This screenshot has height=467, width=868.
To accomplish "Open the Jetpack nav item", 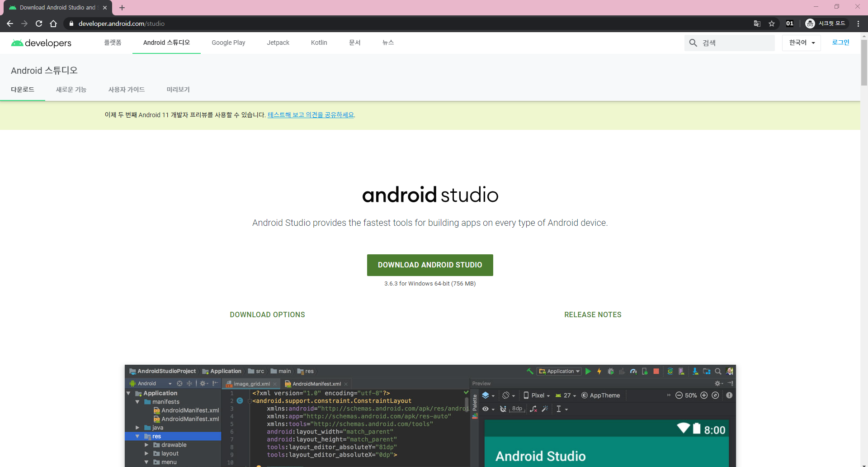I will pos(278,43).
